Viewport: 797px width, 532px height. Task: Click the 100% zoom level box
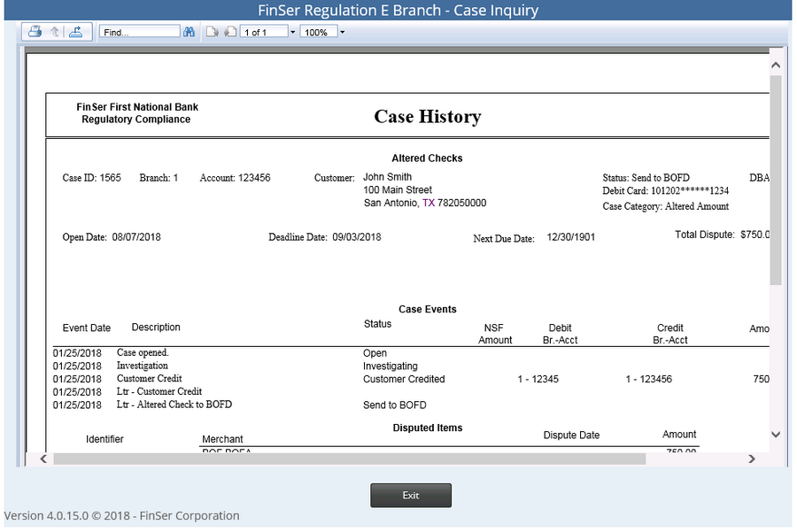(x=318, y=32)
